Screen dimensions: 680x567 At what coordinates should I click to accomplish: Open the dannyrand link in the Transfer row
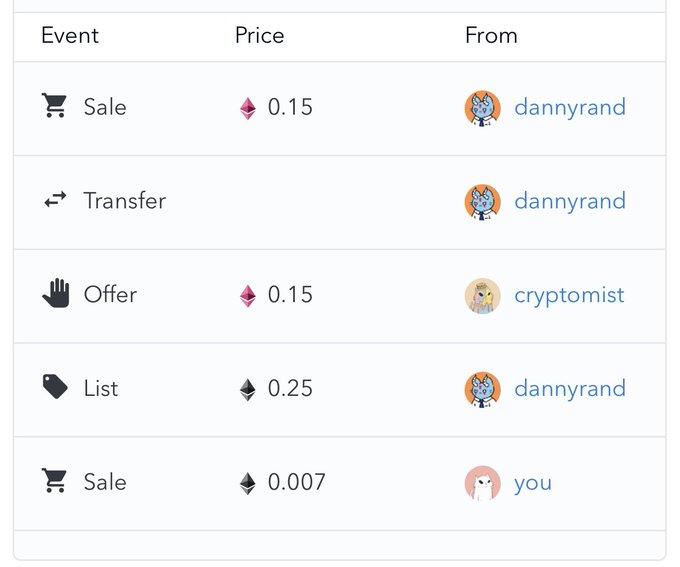click(569, 201)
